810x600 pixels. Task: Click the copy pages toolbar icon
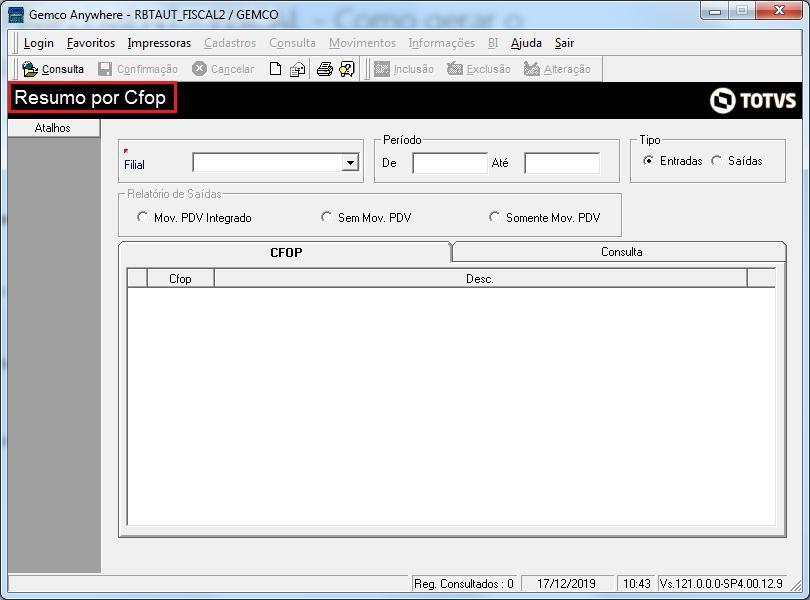tap(297, 69)
